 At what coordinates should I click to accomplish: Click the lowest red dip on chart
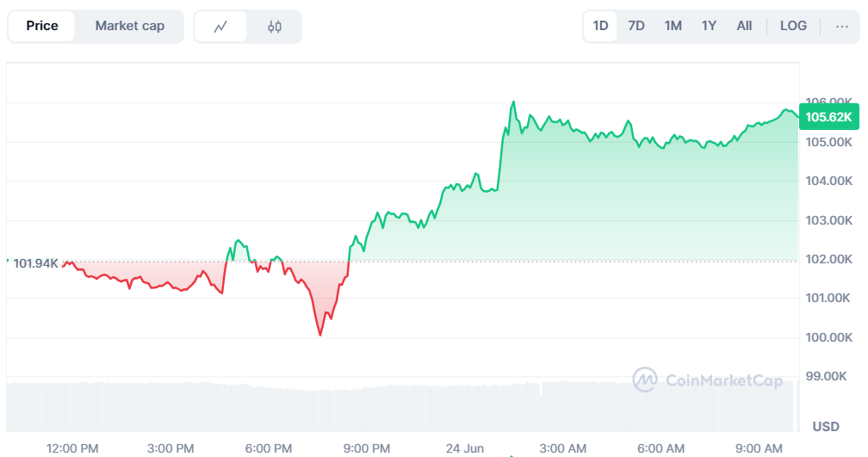pos(320,335)
